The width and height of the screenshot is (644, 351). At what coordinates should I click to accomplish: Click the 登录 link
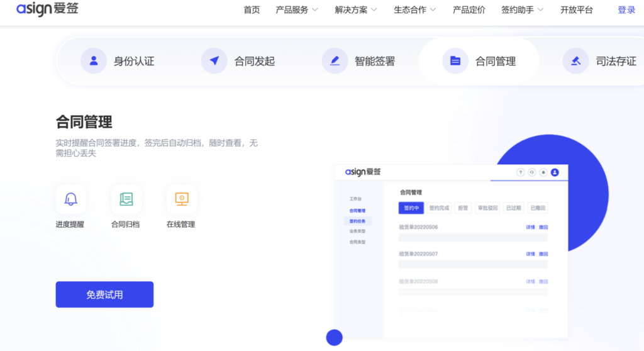(x=626, y=10)
